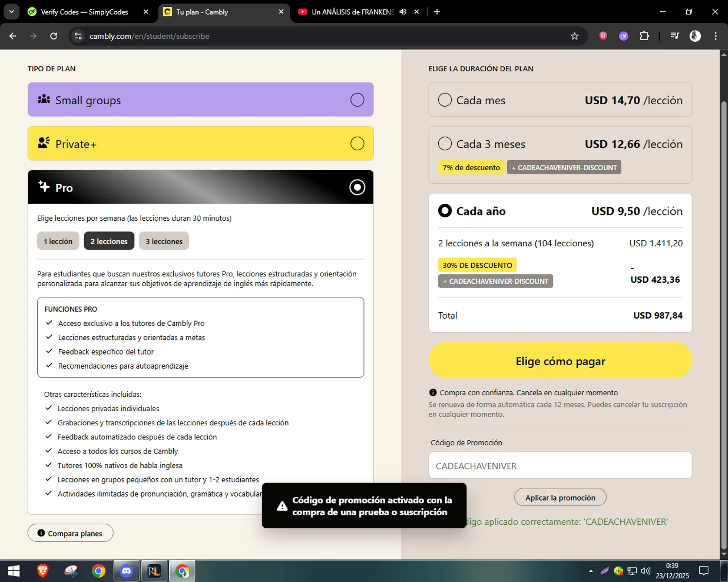Click the address bar URL
Image resolution: width=728 pixels, height=582 pixels.
click(149, 36)
